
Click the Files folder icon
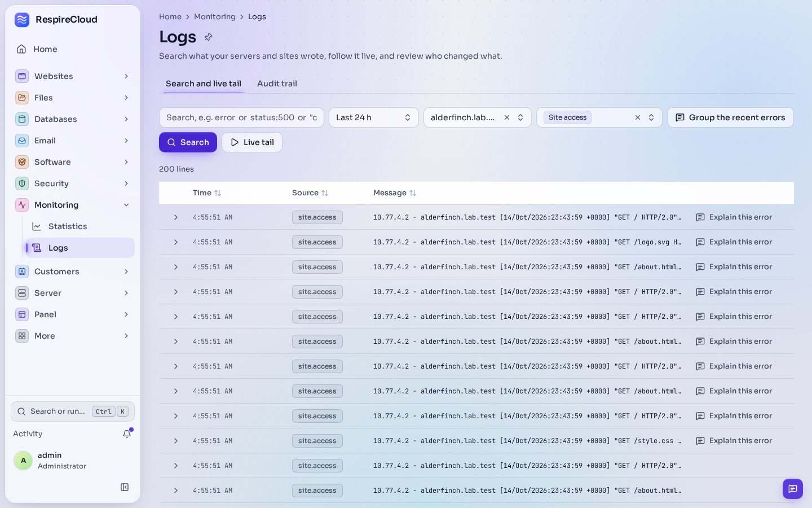(x=22, y=98)
